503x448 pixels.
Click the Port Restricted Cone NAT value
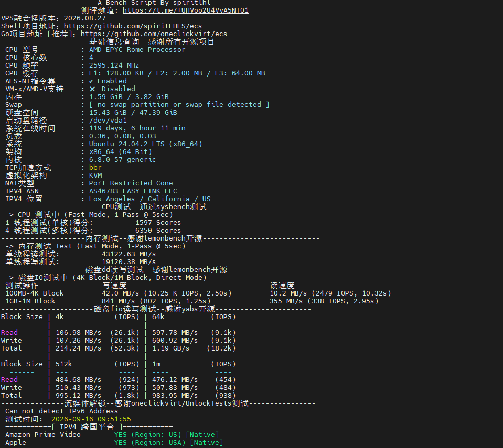[x=131, y=183]
